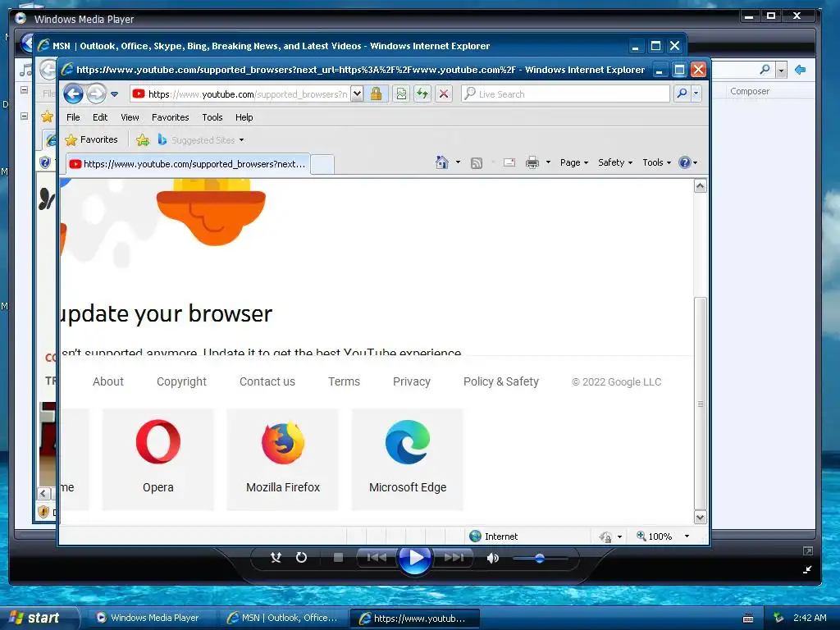Viewport: 840px width, 630px height.
Task: Switch Media Player to compact mode icon
Action: [807, 569]
